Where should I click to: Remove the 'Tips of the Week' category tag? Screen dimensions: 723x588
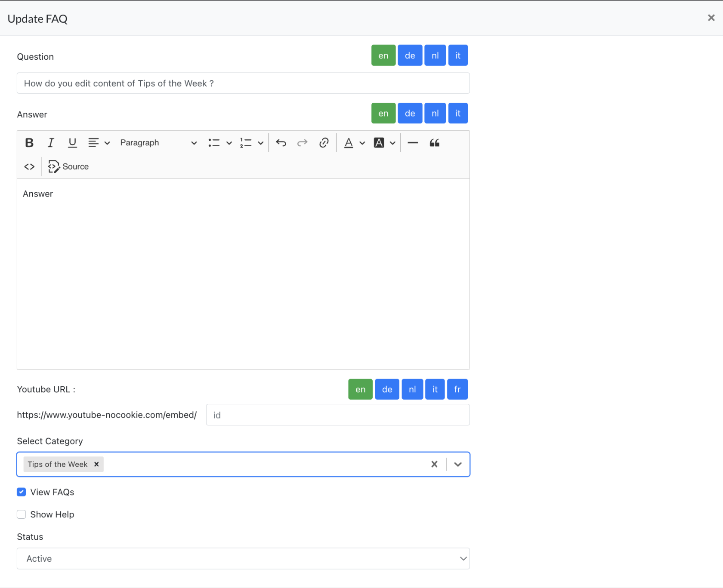click(x=96, y=464)
